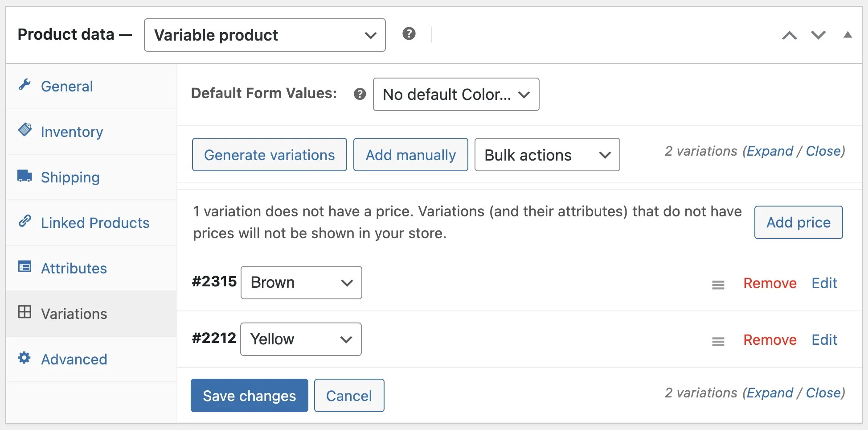The height and width of the screenshot is (430, 868).
Task: Move Product data panel up
Action: (790, 35)
